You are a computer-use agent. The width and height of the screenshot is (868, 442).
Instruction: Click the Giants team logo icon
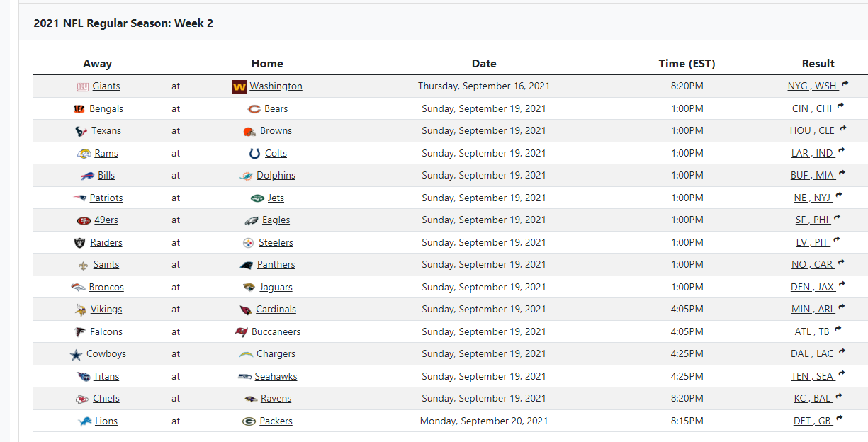pos(82,86)
